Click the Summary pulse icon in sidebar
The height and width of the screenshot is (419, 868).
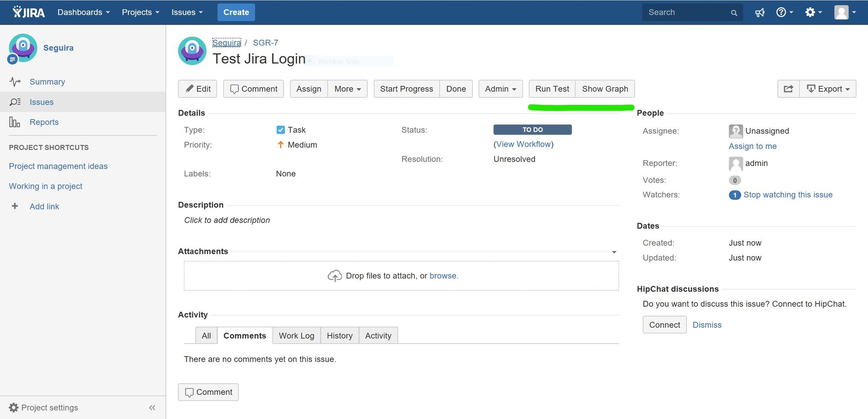(15, 82)
